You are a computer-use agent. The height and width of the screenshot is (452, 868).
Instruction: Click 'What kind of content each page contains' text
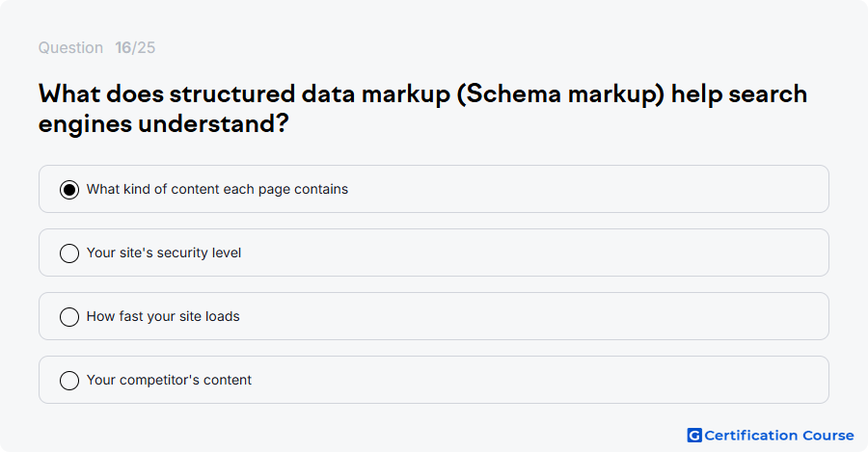217,189
